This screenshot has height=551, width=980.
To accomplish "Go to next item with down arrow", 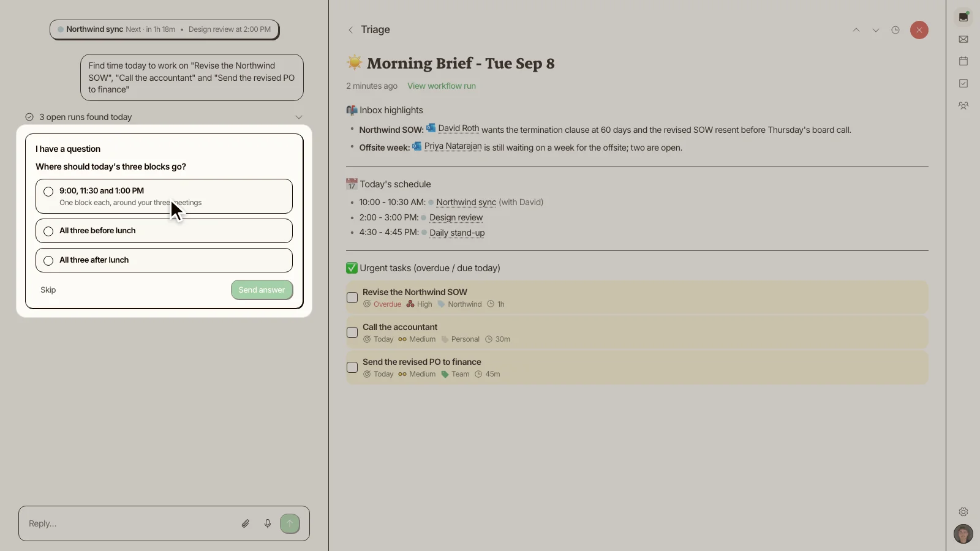I will coord(876,30).
